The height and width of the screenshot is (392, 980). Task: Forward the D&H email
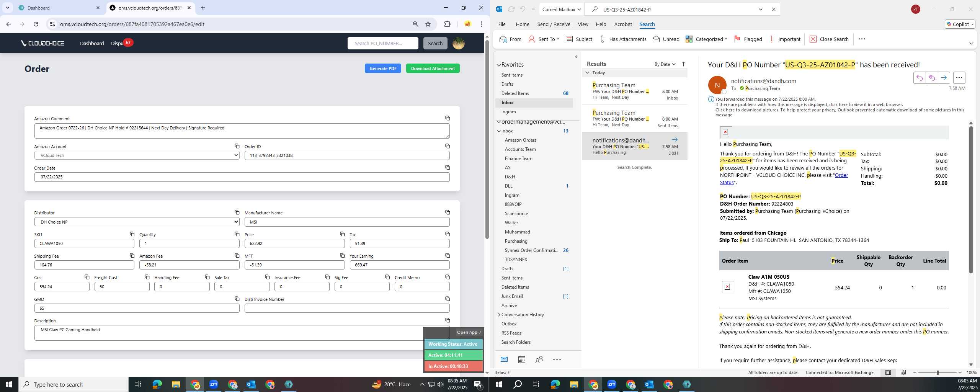pos(944,78)
